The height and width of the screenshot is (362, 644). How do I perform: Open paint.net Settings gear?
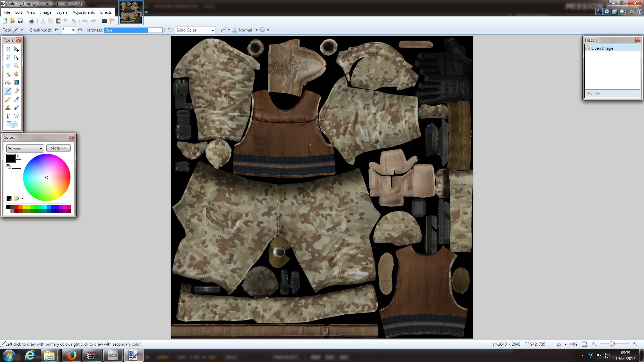632,11
